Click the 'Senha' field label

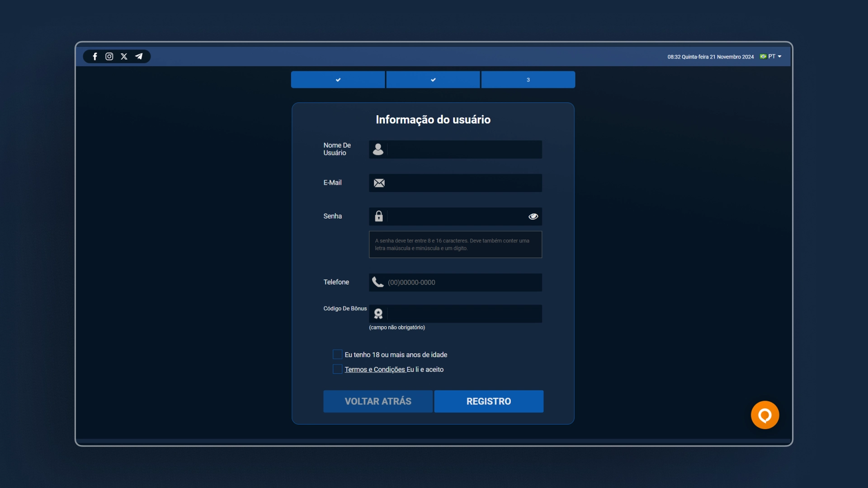click(333, 216)
